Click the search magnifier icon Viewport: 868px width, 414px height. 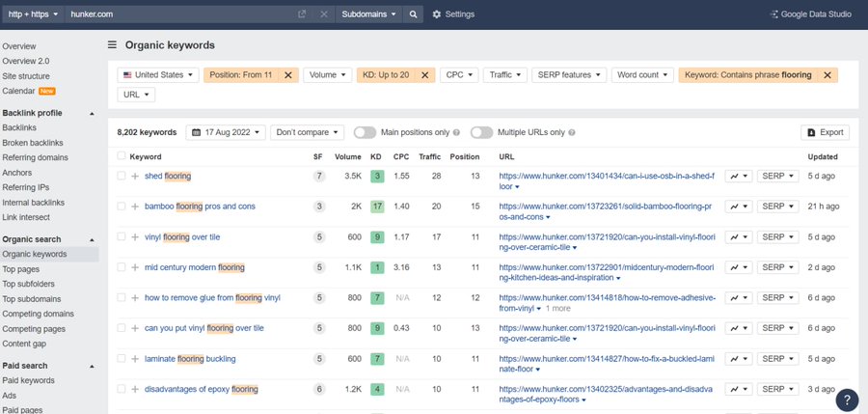(413, 14)
